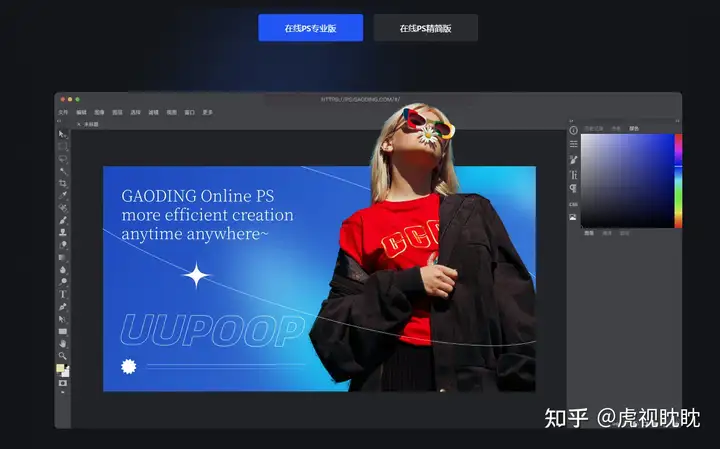The image size is (720, 449).
Task: Open the image preview panel icon
Action: point(573,217)
